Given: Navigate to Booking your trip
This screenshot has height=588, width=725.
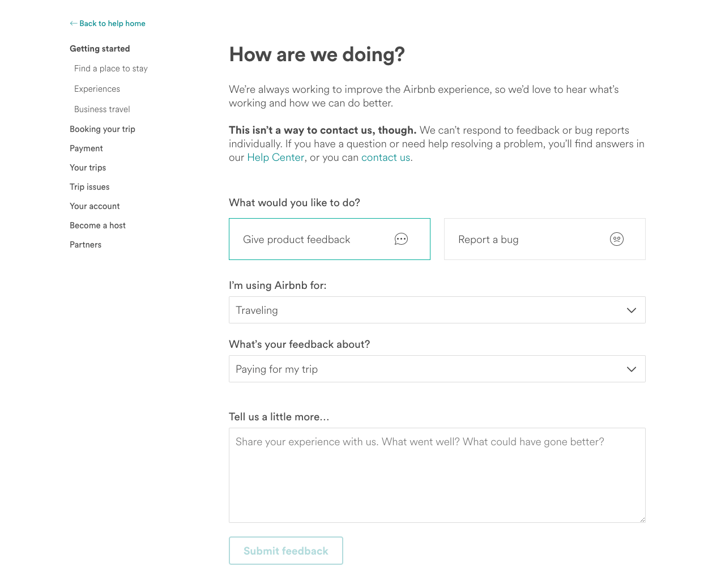Looking at the screenshot, I should (x=103, y=129).
